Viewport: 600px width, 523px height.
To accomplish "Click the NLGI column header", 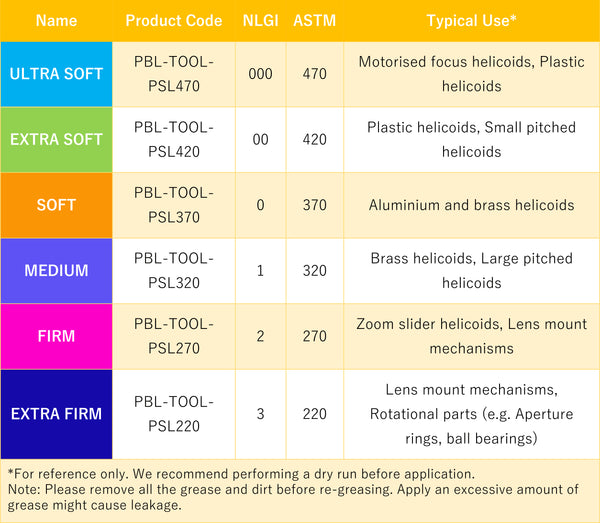I will (260, 21).
